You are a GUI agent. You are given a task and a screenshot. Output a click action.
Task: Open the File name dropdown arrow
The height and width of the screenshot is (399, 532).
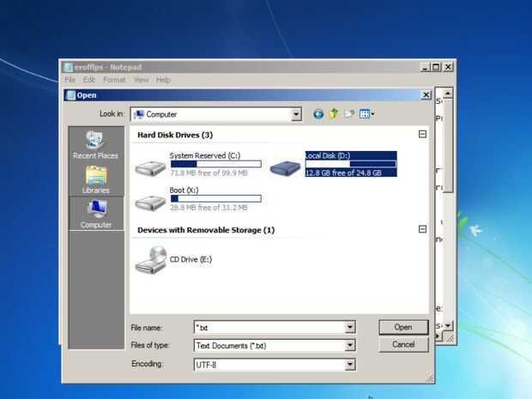click(x=350, y=328)
